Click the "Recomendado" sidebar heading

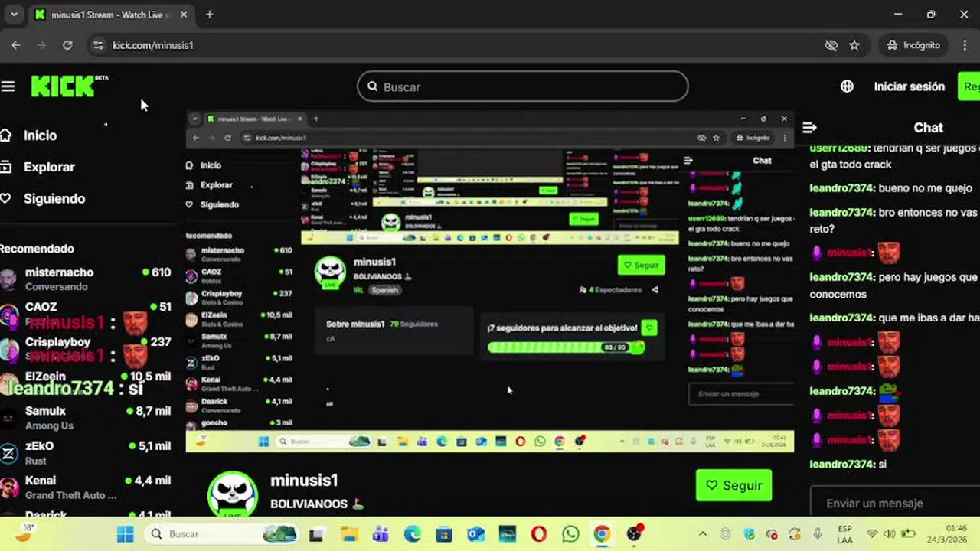pyautogui.click(x=37, y=249)
